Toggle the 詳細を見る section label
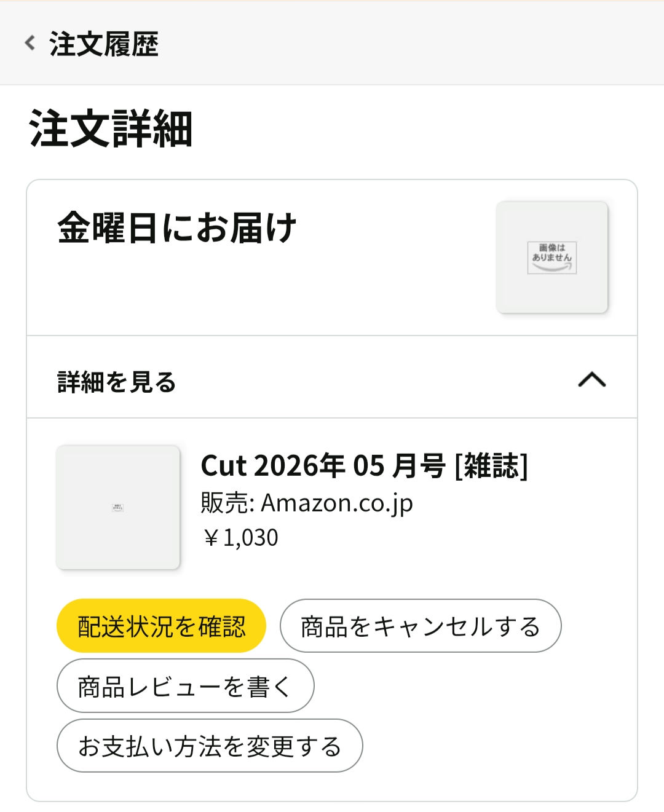Screen dimensions: 664x812 pyautogui.click(x=117, y=382)
